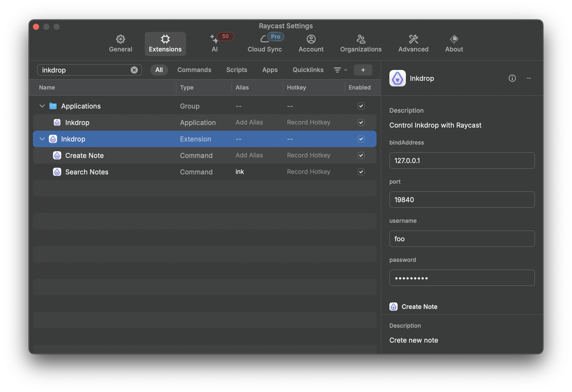The image size is (572, 392).
Task: Select the AI settings icon
Action: pos(214,39)
